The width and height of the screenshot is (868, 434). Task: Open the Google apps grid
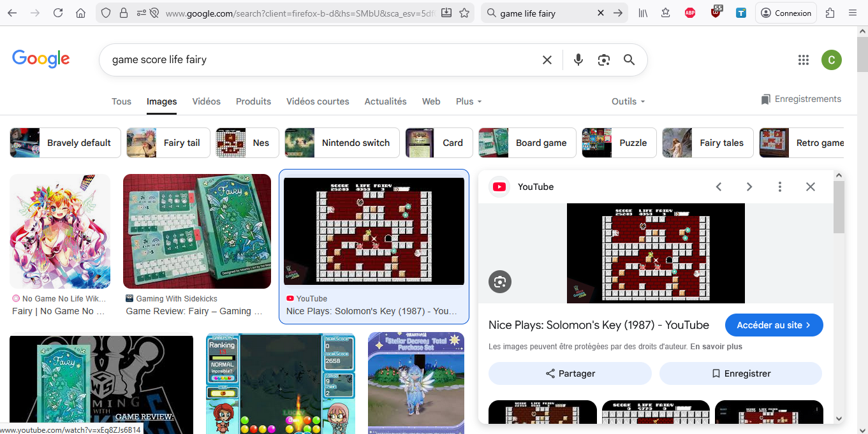(803, 60)
